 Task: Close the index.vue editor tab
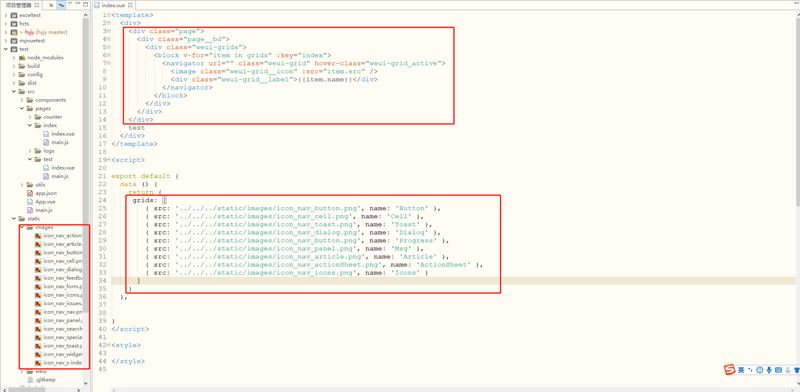tap(131, 5)
